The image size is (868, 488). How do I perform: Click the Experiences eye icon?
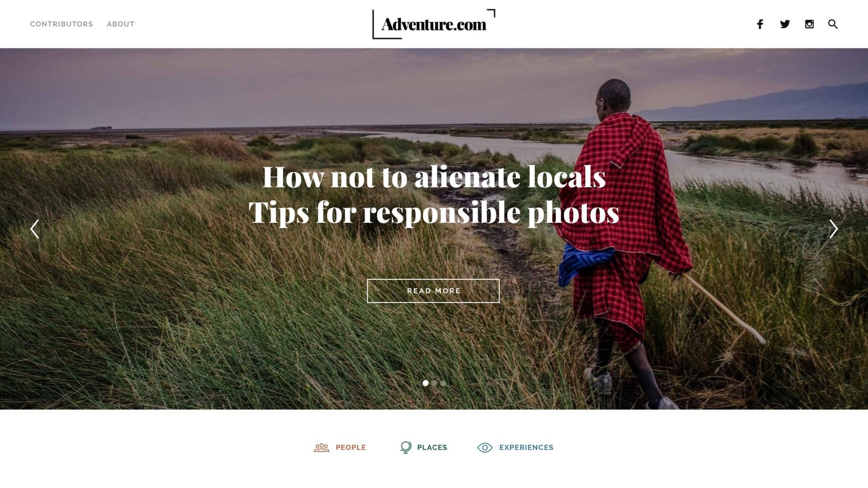pyautogui.click(x=485, y=448)
